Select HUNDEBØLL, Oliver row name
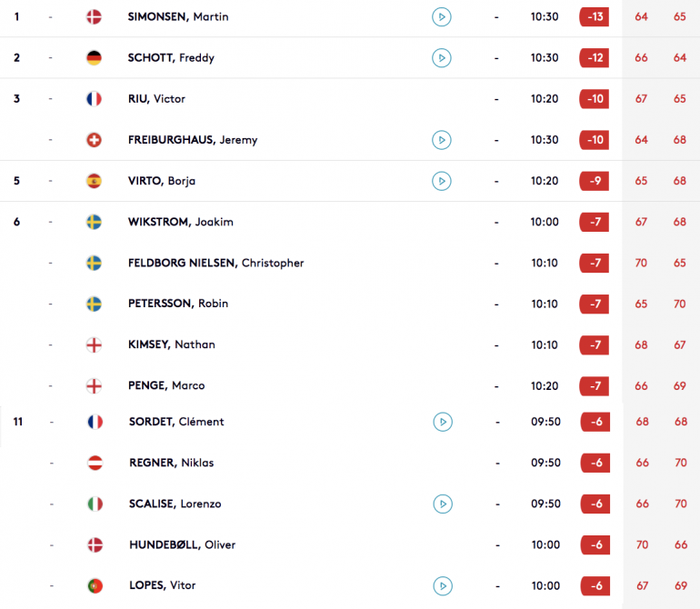The width and height of the screenshot is (700, 609). click(182, 544)
